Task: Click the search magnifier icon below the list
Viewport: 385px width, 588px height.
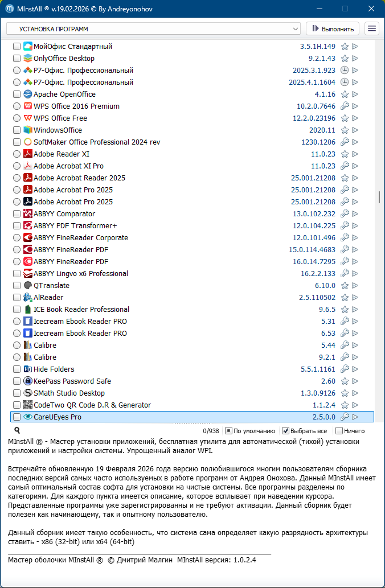Action: click(x=17, y=431)
